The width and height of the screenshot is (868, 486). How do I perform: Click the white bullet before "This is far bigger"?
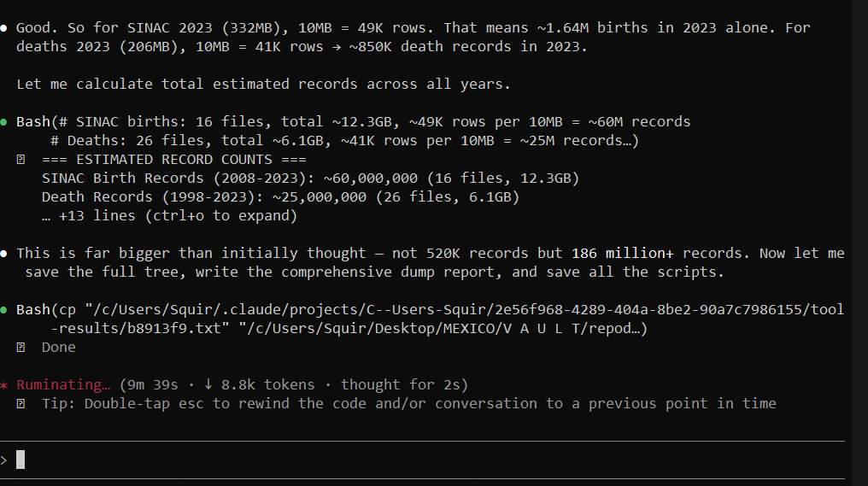pyautogui.click(x=3, y=254)
